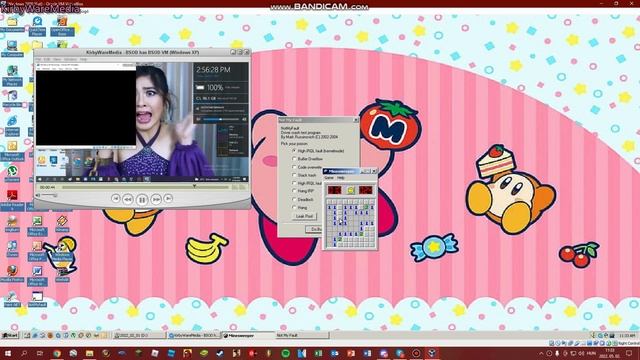Open My Network Places desktop icon

click(12, 76)
